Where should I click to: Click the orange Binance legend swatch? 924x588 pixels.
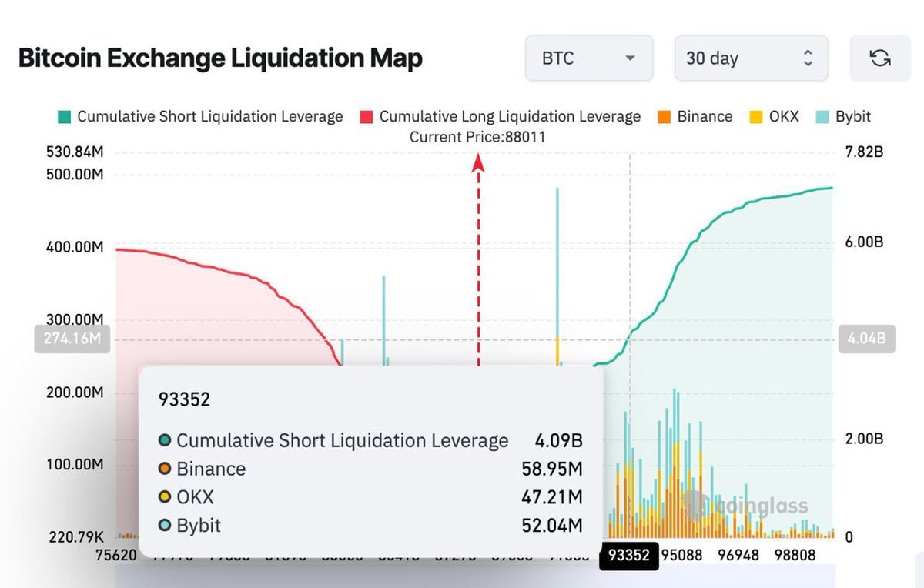click(665, 117)
